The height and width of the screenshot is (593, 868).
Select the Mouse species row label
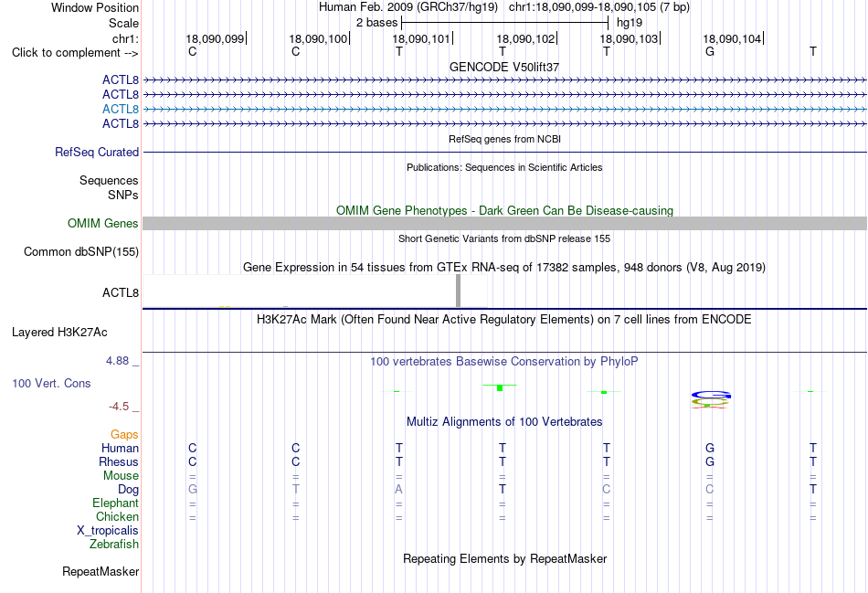(121, 476)
